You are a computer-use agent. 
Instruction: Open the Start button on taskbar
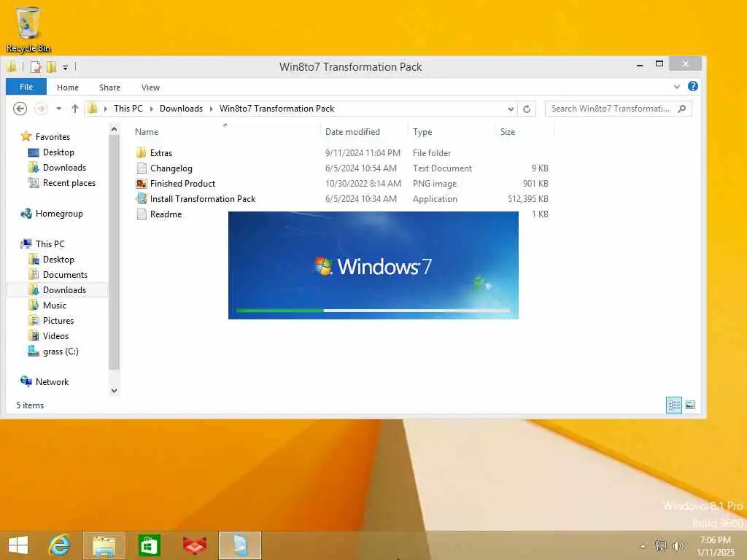click(18, 545)
